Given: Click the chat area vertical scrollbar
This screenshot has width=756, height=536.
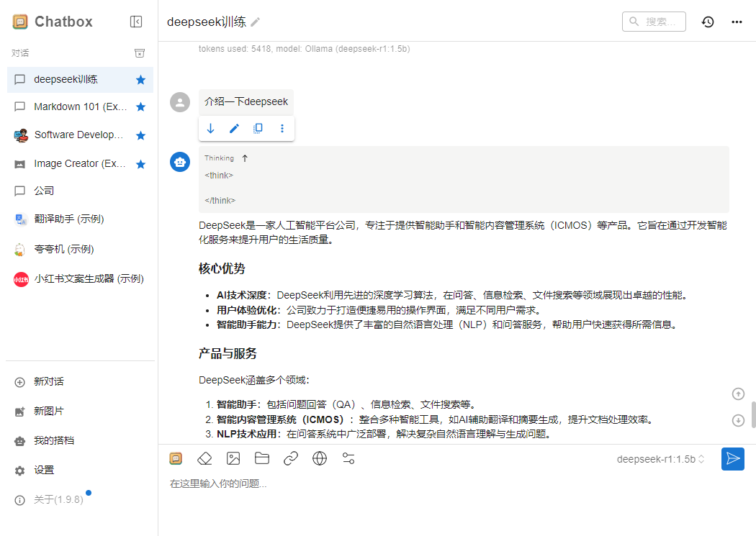Looking at the screenshot, I should click(753, 414).
